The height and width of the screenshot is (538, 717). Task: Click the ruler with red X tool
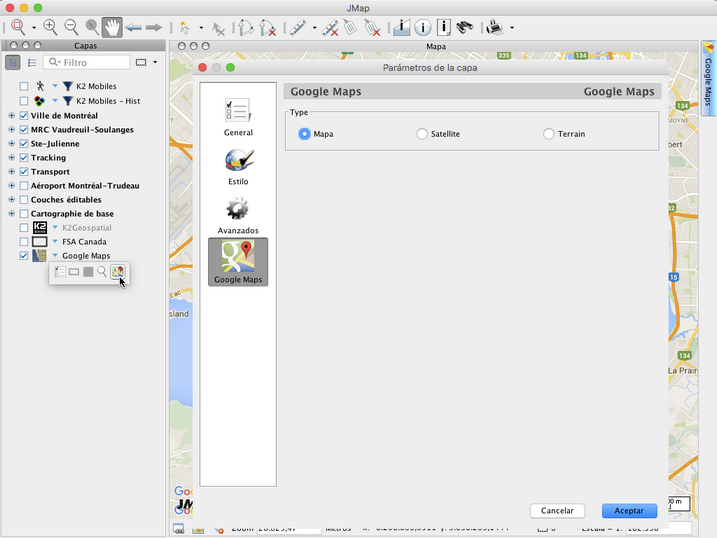[330, 28]
